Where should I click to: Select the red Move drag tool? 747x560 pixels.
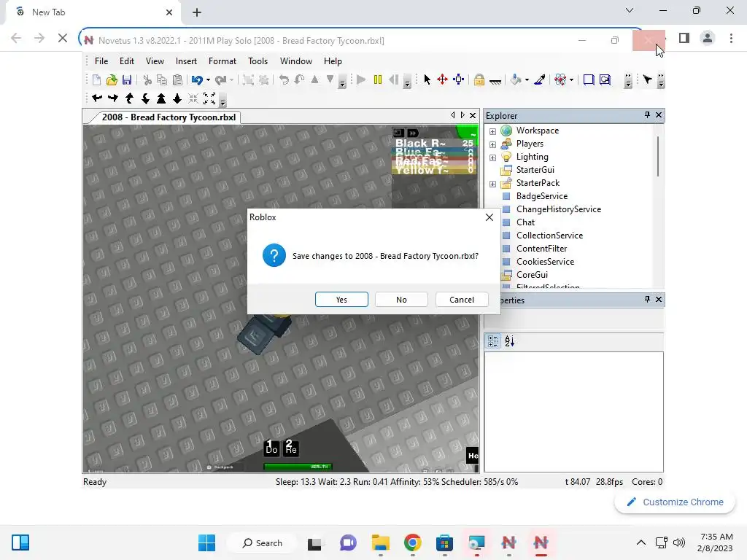(x=443, y=79)
